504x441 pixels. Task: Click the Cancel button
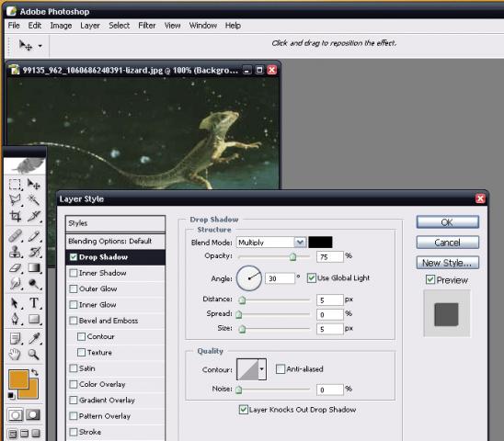coord(447,243)
